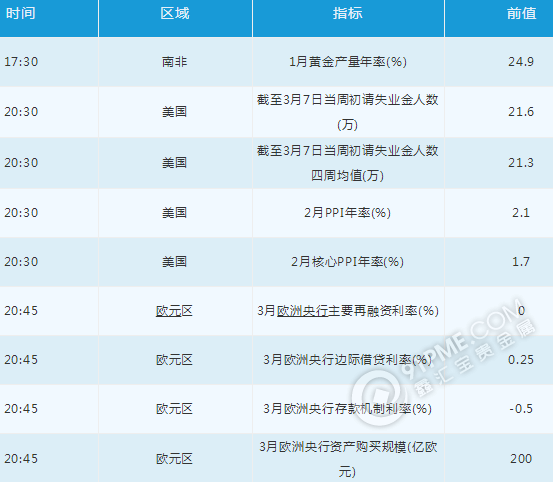Click the 3月欧洲央行资产购买规模 indicator
553x482 pixels.
(348, 459)
